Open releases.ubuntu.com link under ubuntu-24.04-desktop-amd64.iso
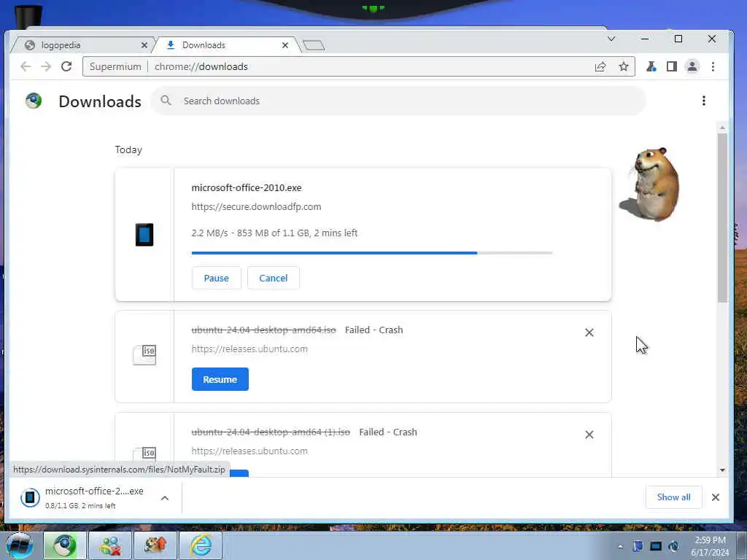 click(x=249, y=349)
